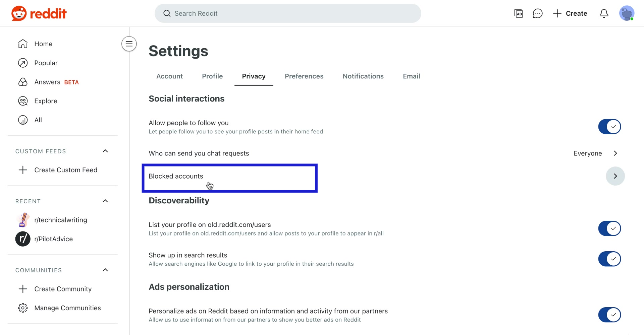Image resolution: width=644 pixels, height=335 pixels.
Task: Collapse the RECENT section
Action: click(105, 201)
